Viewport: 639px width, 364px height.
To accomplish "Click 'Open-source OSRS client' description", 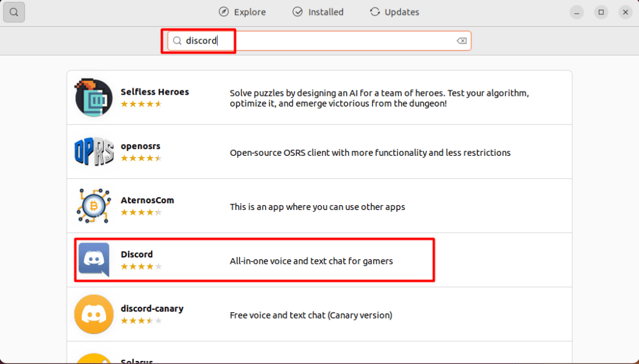I will tap(370, 153).
